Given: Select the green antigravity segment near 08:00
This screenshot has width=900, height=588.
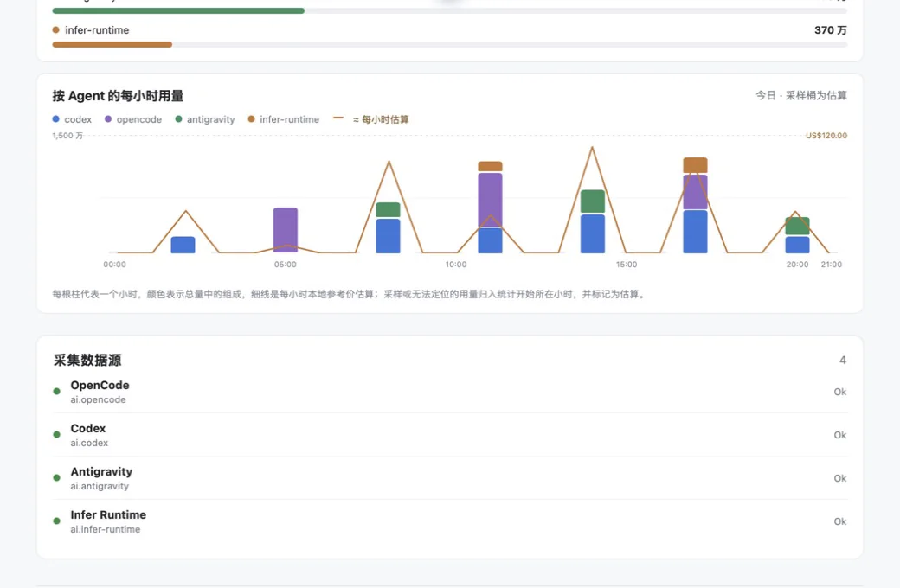Looking at the screenshot, I should click(x=388, y=209).
